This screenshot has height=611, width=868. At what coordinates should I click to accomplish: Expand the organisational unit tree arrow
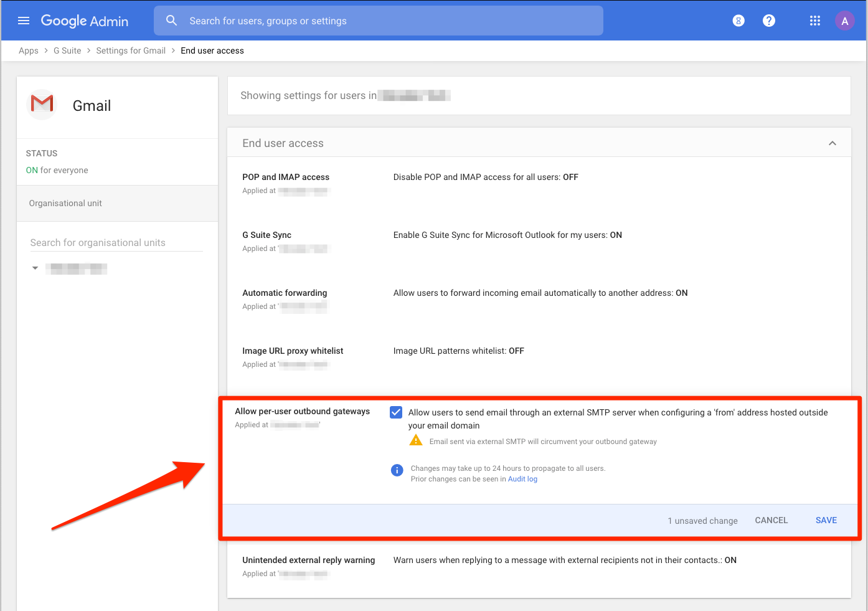[35, 268]
